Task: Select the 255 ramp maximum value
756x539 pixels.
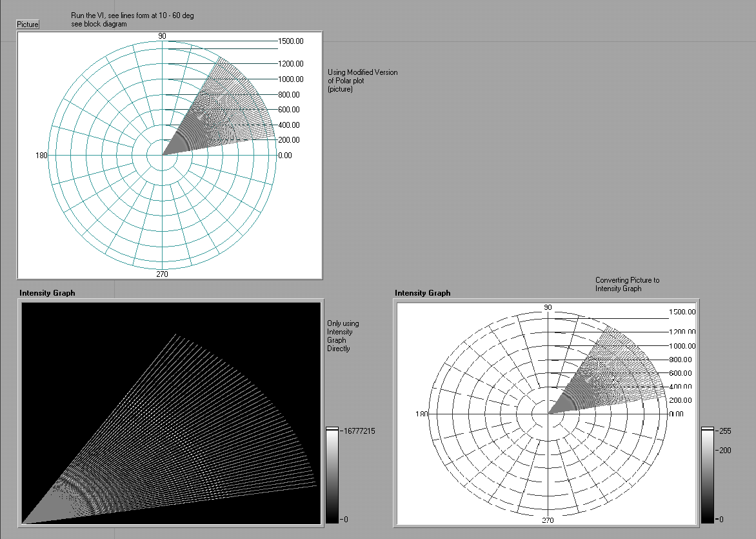Action: 725,431
